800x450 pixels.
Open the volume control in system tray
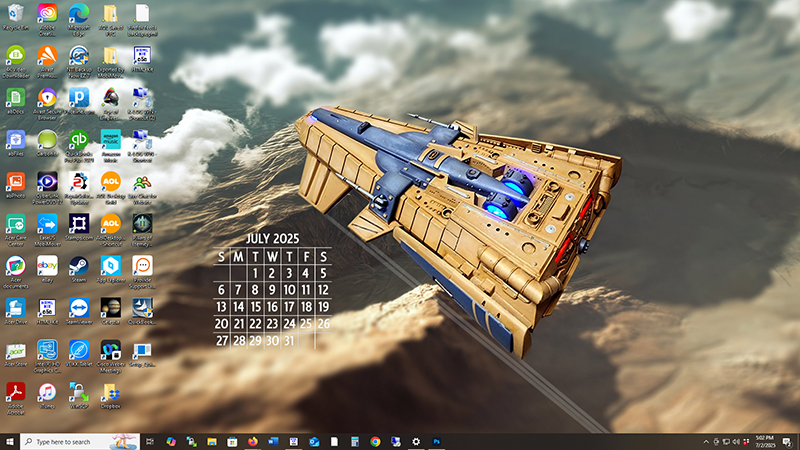(736, 442)
